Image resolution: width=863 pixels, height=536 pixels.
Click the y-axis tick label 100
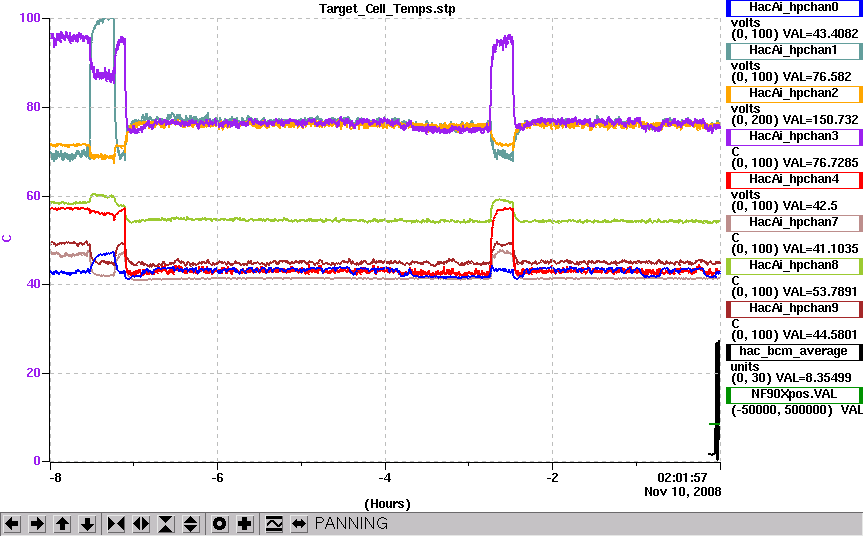[30, 18]
